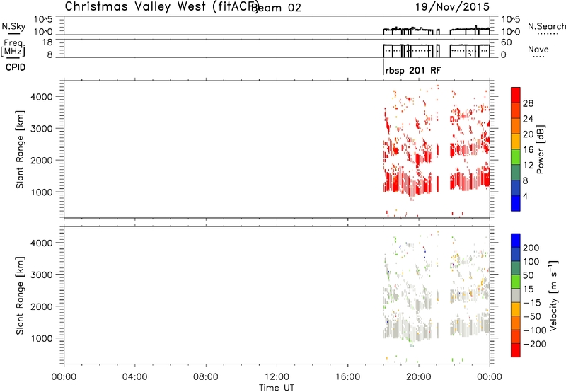Click the 'Time UT' axis title

(277, 388)
